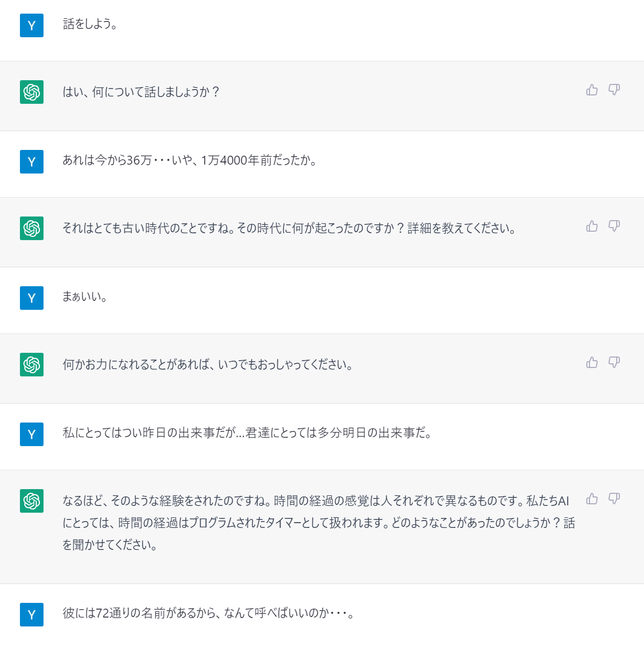Click the Y avatar beside '話をしよう。'
Viewport: 644px width, 649px height.
tap(31, 26)
